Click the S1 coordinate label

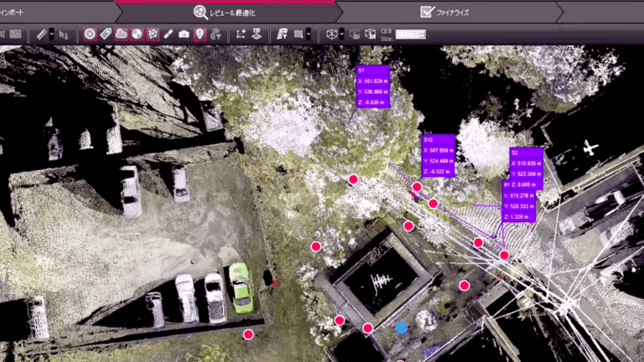pyautogui.click(x=373, y=86)
